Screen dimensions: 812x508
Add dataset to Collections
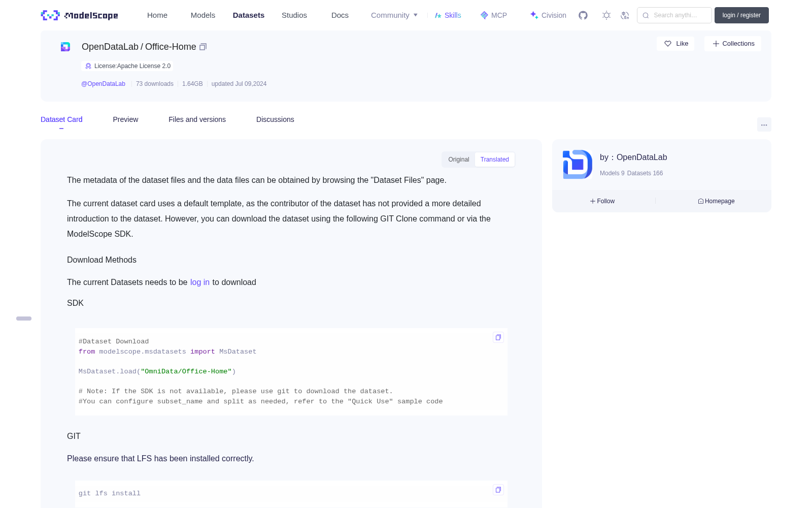point(733,44)
